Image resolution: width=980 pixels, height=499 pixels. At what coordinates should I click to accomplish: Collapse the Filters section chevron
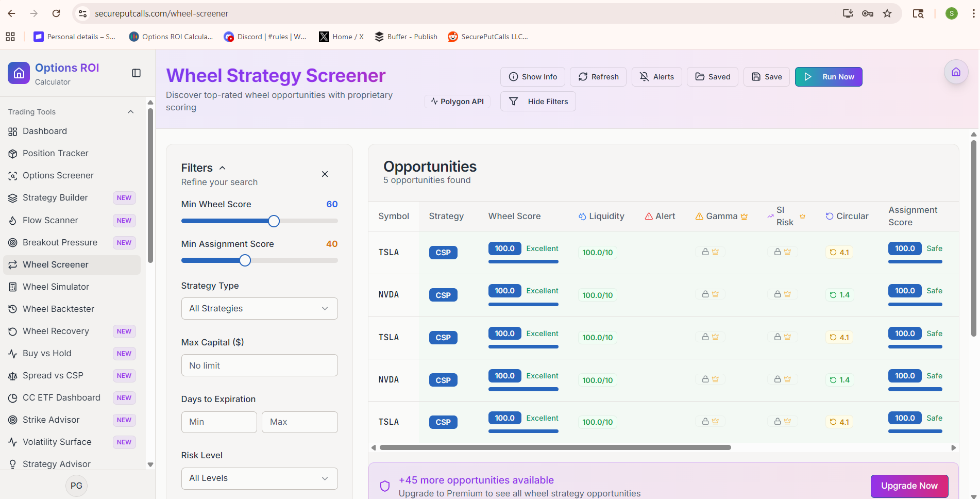tap(223, 168)
